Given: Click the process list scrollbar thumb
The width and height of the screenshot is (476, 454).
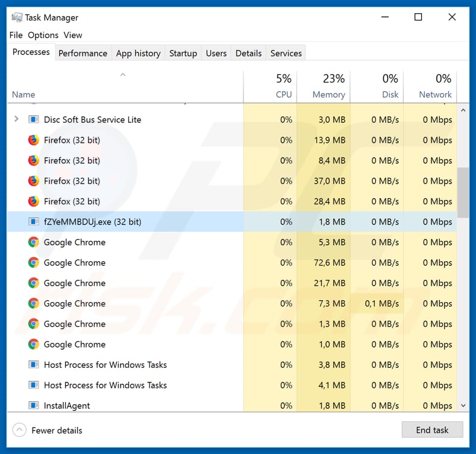Looking at the screenshot, I should [x=463, y=192].
